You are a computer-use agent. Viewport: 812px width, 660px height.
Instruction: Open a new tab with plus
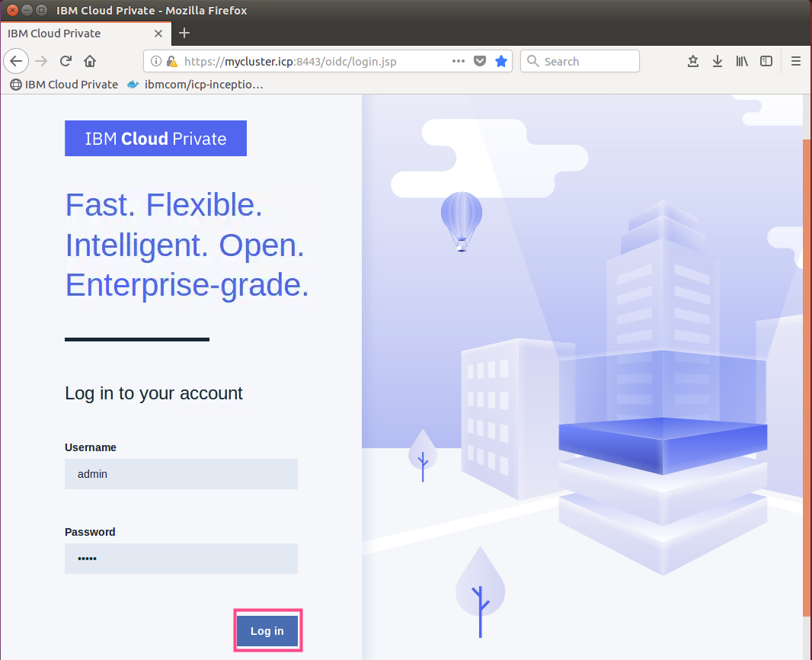tap(184, 34)
